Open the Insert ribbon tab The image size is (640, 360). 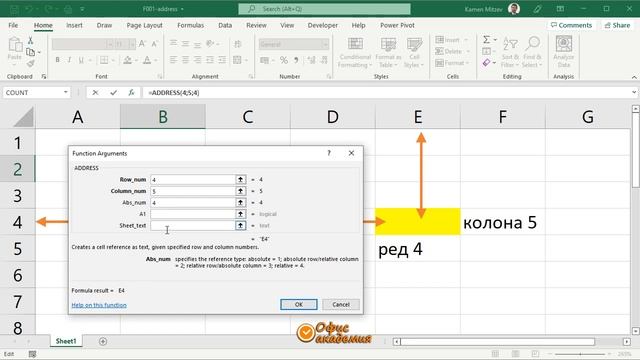(x=74, y=25)
